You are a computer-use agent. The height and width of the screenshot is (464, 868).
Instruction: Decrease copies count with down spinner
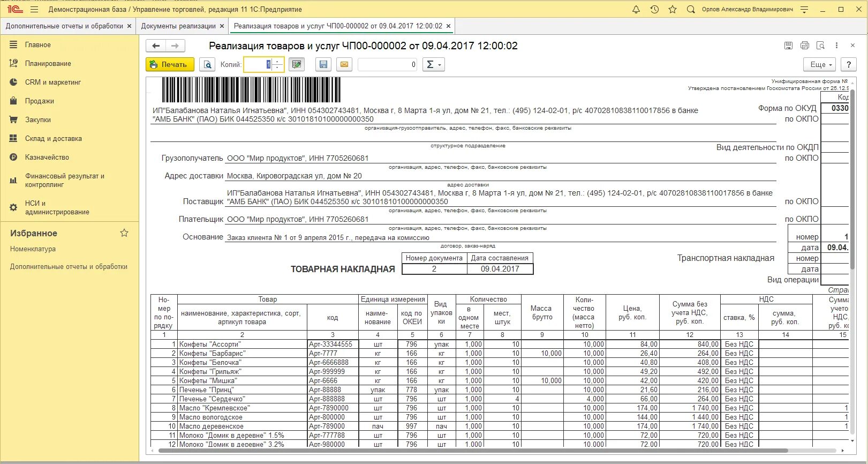tap(277, 68)
